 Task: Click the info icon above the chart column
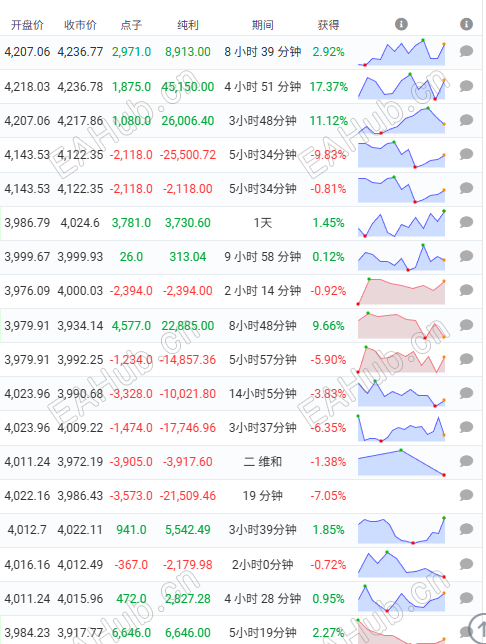[401, 24]
